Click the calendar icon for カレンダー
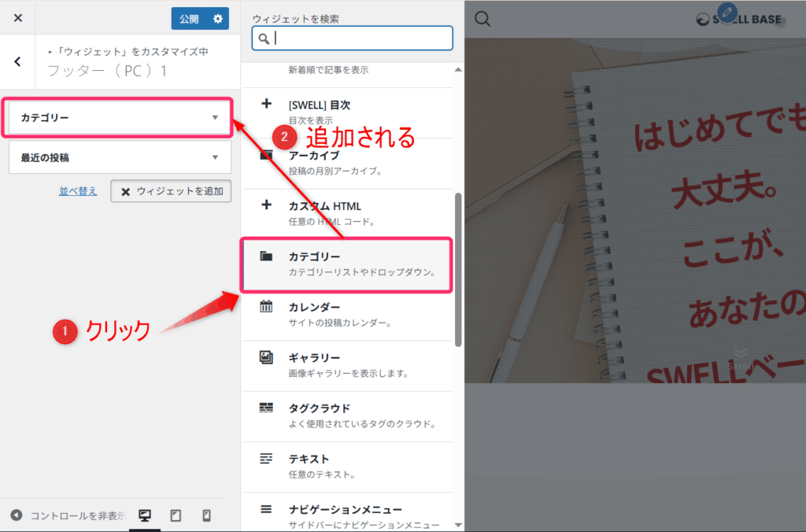806x532 pixels. [266, 306]
